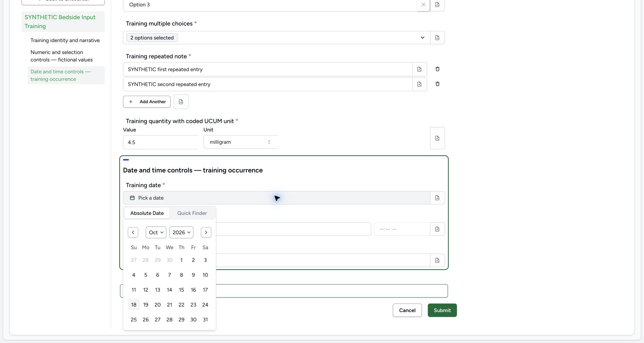This screenshot has width=644, height=343.
Task: Edit SYNTHETIC first repeated entry text
Action: (268, 69)
